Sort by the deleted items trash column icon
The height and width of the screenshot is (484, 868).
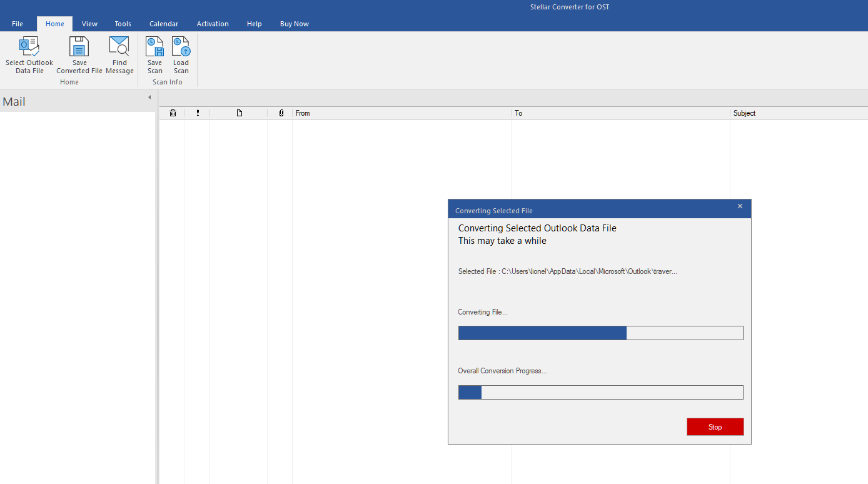coord(173,113)
